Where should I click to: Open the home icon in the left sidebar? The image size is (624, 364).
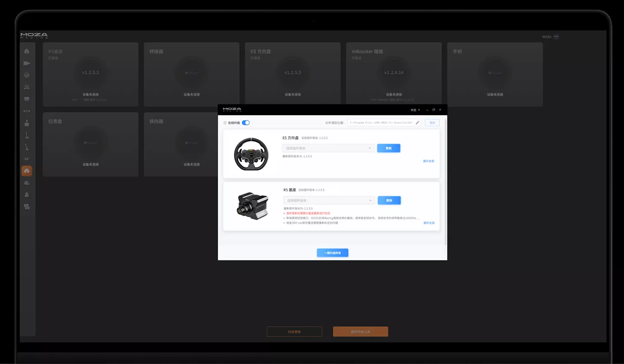coord(27,51)
